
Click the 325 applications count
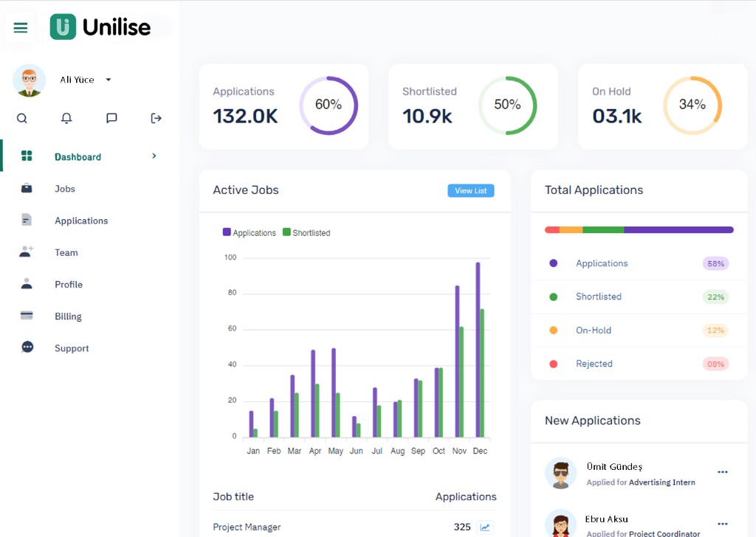(462, 527)
